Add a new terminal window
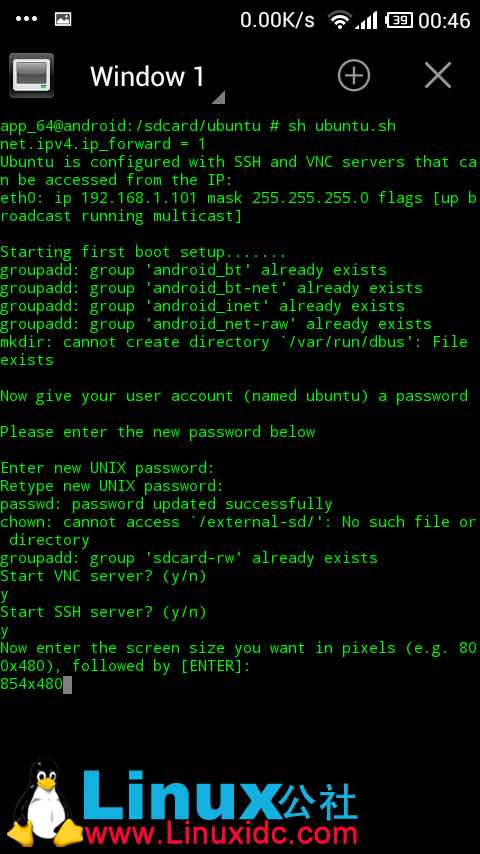480x854 pixels. (354, 75)
